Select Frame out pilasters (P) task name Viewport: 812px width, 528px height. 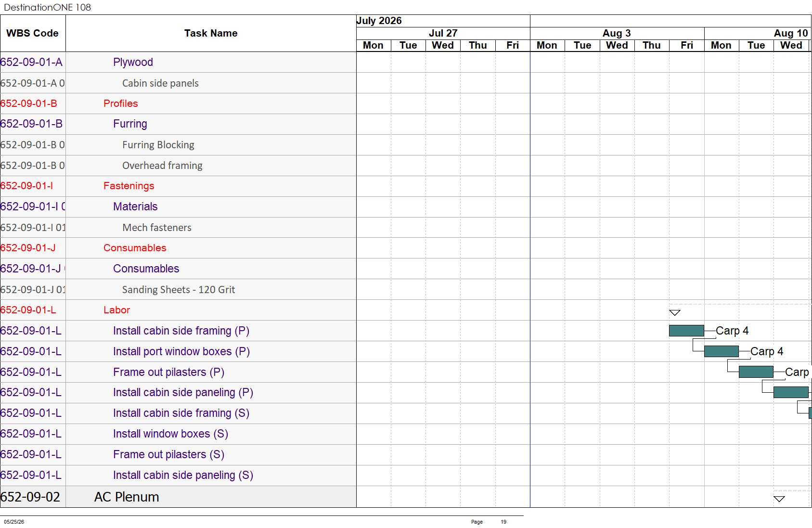click(x=168, y=372)
